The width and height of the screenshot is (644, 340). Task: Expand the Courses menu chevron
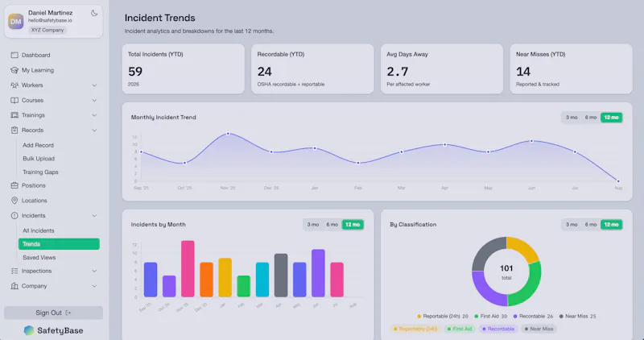tap(94, 101)
